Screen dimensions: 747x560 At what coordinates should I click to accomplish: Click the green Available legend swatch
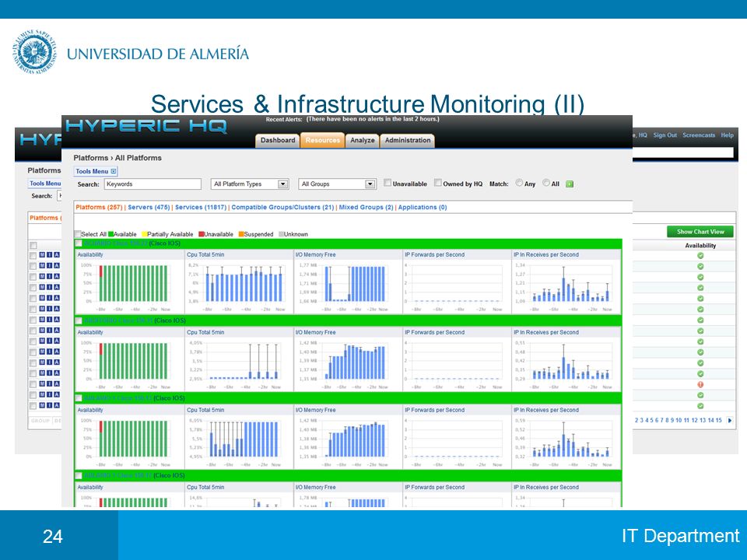[x=111, y=234]
